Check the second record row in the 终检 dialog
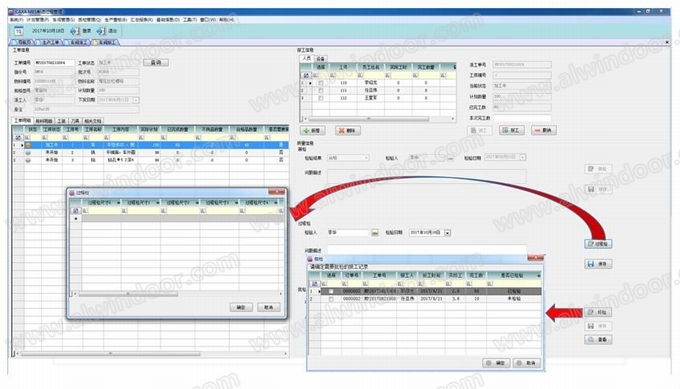The width and height of the screenshot is (680, 389). 331,299
